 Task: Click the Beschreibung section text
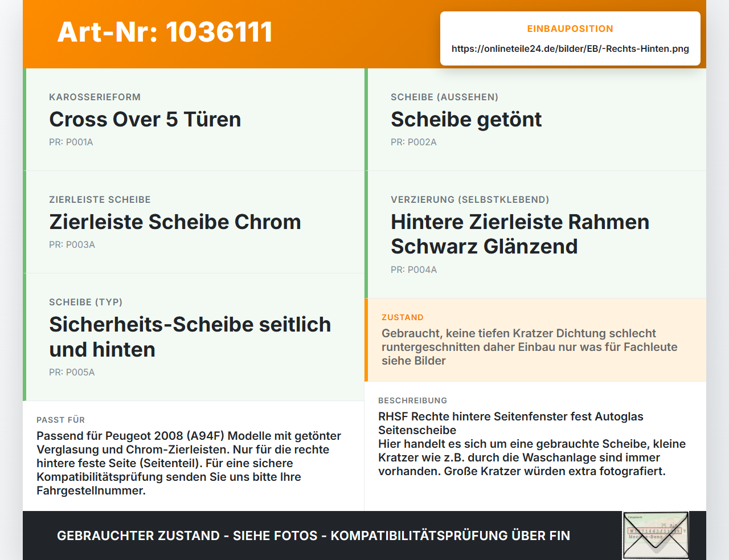point(533,444)
